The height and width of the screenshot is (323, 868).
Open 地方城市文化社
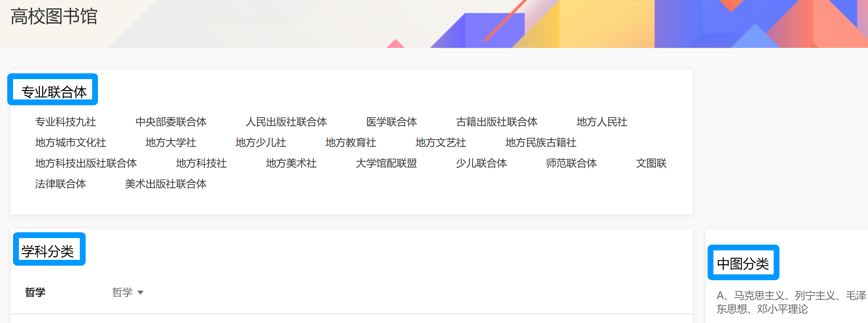(x=71, y=143)
